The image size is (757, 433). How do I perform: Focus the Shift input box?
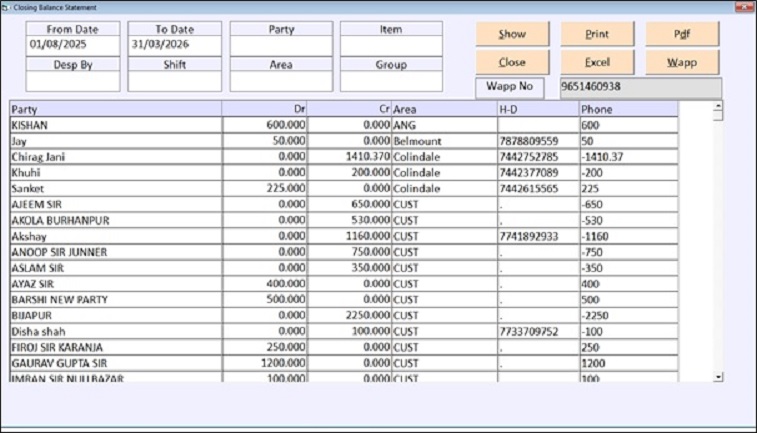click(x=175, y=81)
